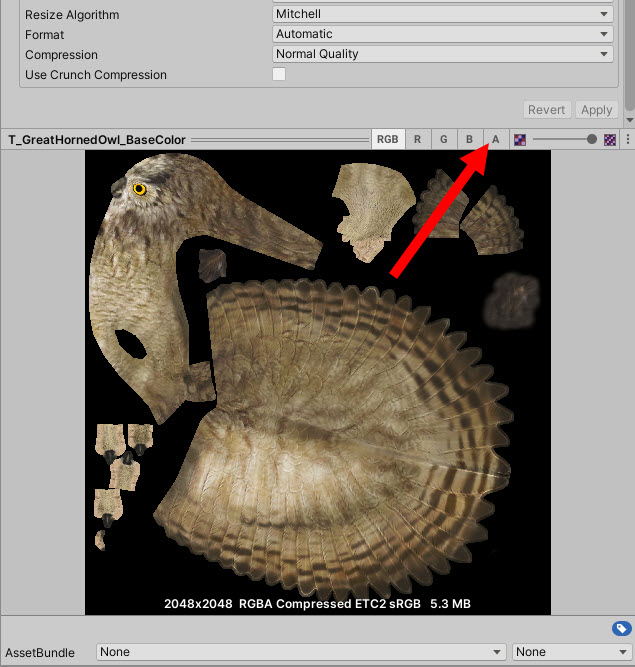Click the Apply button
This screenshot has height=667, width=635.
click(x=596, y=110)
